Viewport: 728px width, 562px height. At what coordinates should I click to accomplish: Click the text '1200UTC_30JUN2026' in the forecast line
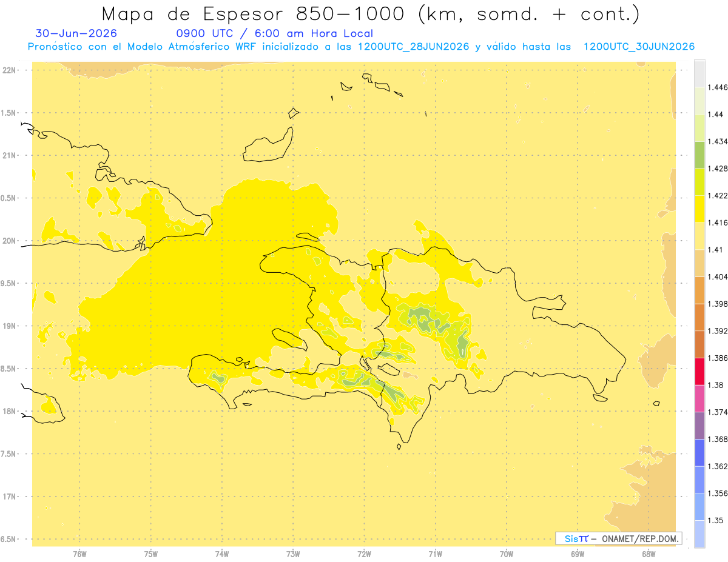point(638,47)
